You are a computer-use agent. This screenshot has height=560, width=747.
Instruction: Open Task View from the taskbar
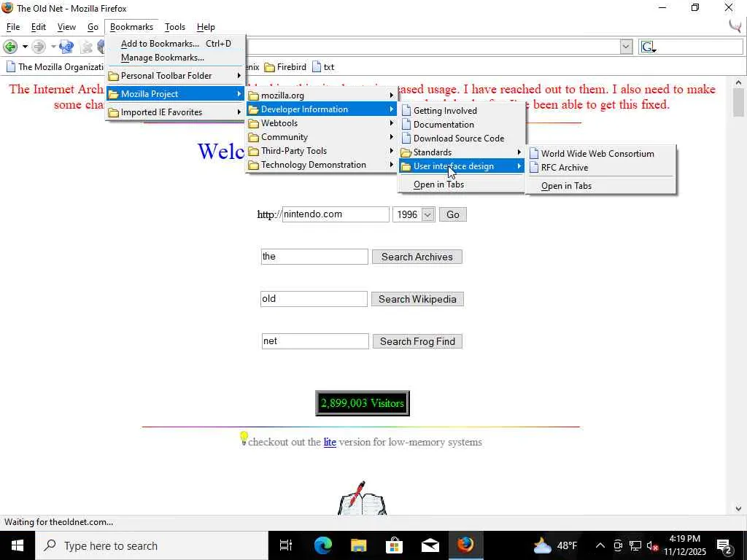[286, 545]
